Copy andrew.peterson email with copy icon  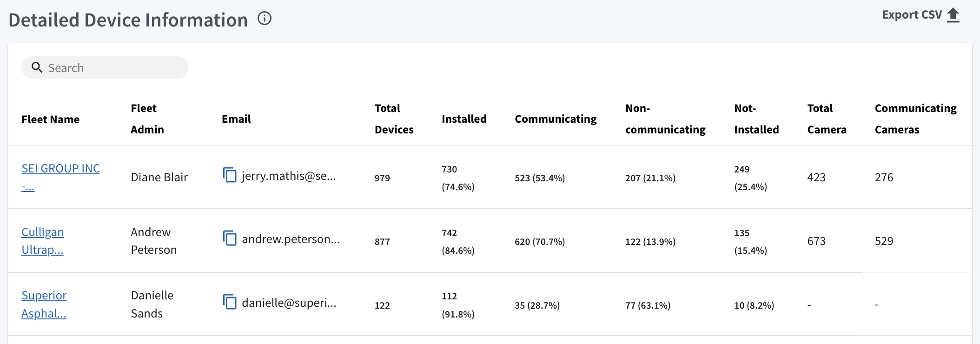[x=230, y=238]
